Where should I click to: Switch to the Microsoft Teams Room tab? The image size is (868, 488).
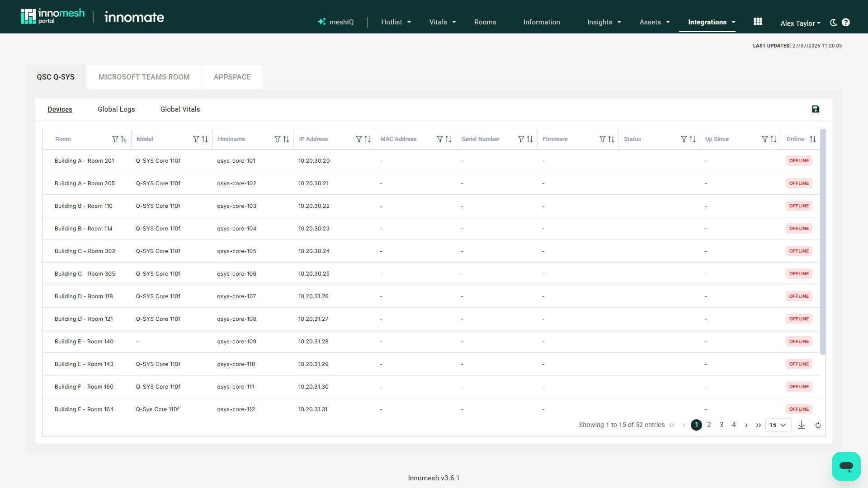144,77
